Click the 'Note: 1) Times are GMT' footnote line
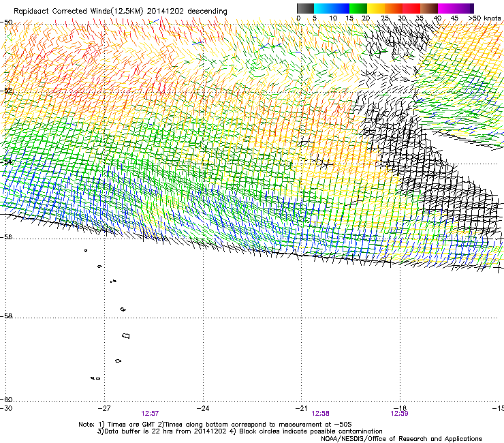Screen dimensions: 504x443 coord(215,425)
